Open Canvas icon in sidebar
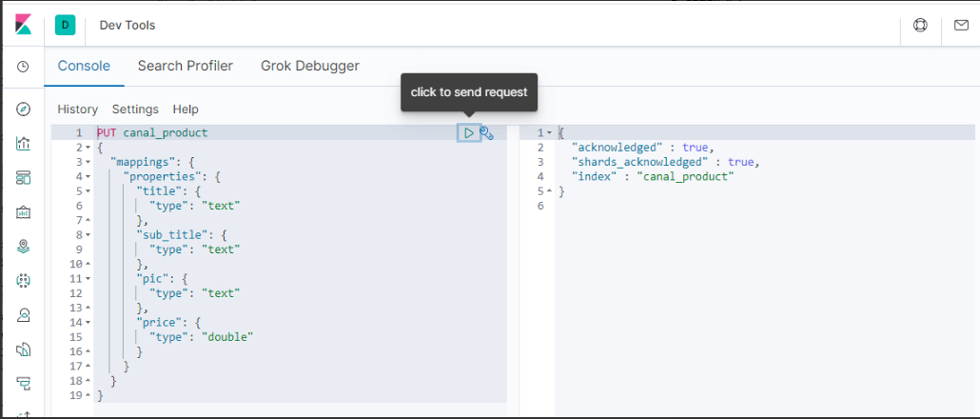This screenshot has width=980, height=419. coord(23,212)
